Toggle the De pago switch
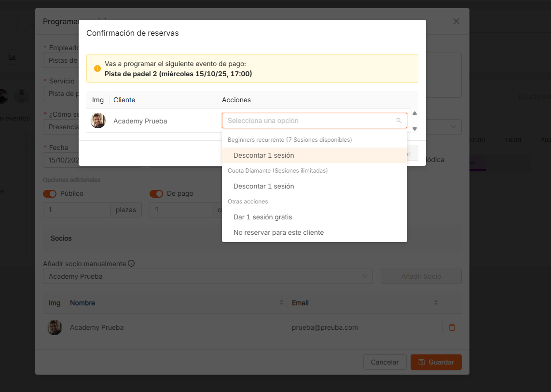Image resolution: width=551 pixels, height=392 pixels. [x=156, y=193]
